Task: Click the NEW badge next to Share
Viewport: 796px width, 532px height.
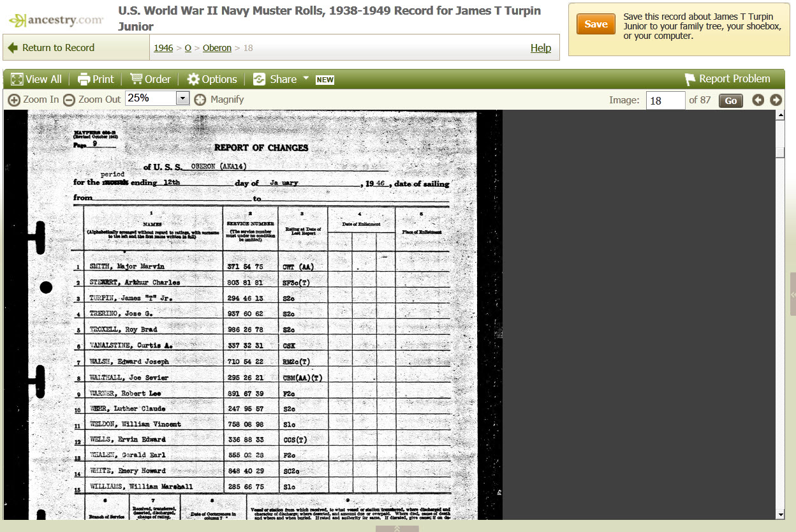Action: (x=325, y=80)
